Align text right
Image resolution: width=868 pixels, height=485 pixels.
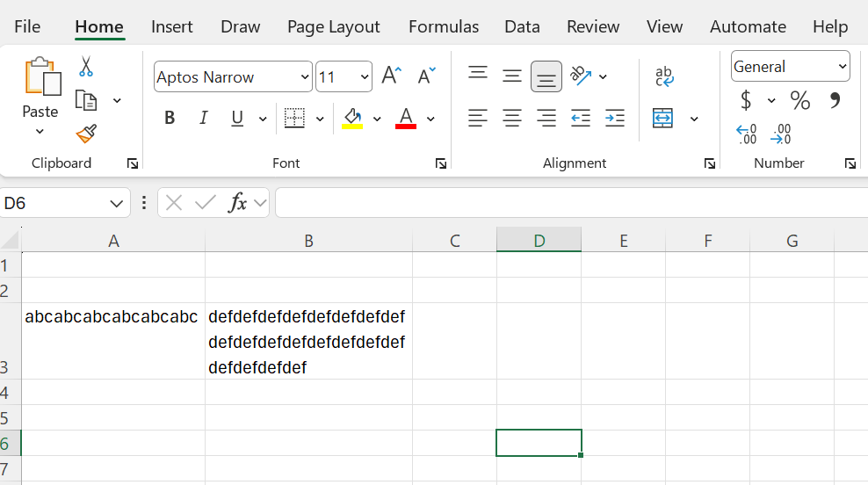pos(546,118)
